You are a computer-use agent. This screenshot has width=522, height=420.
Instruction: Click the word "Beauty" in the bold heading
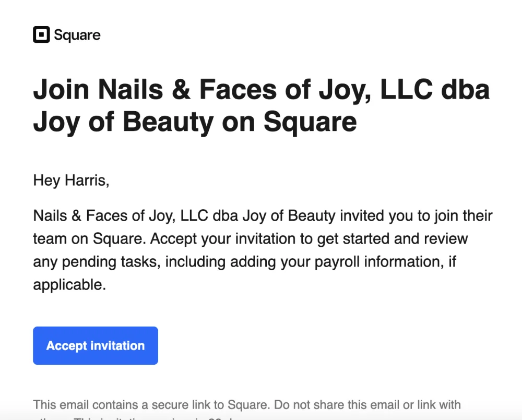168,121
